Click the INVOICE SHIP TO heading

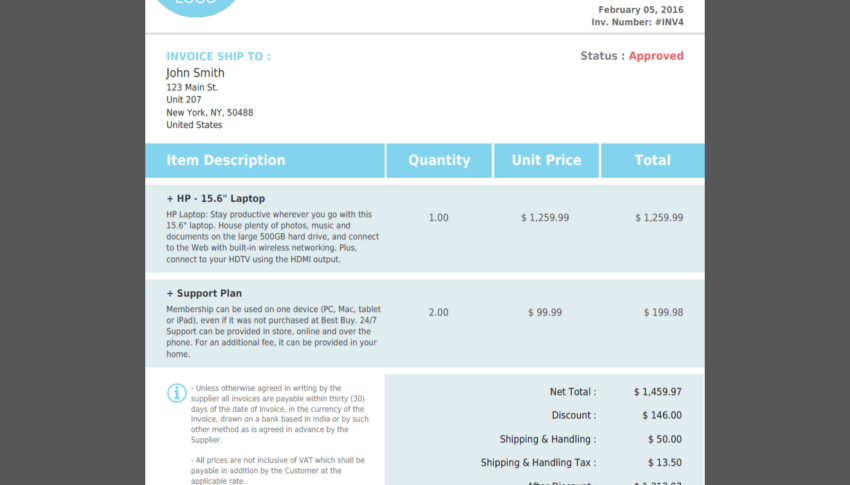[218, 56]
